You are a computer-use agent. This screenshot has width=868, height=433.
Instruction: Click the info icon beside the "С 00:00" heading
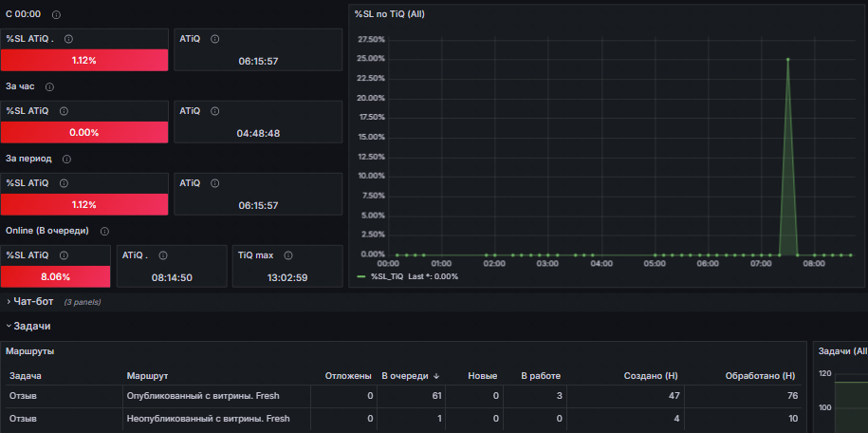coord(56,15)
